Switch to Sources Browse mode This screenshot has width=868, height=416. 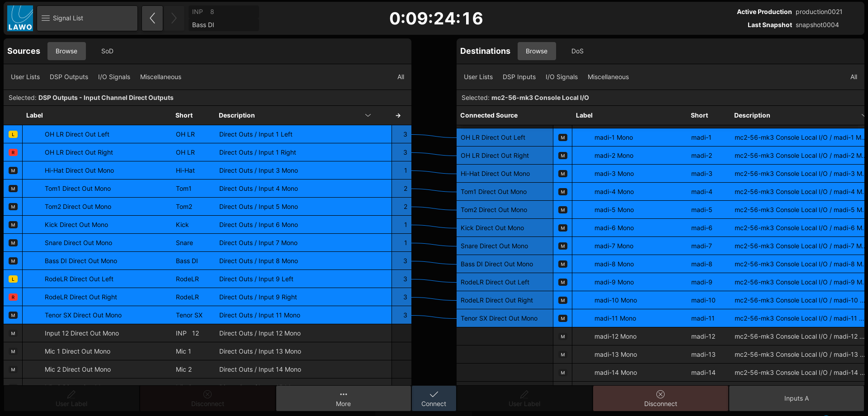66,51
